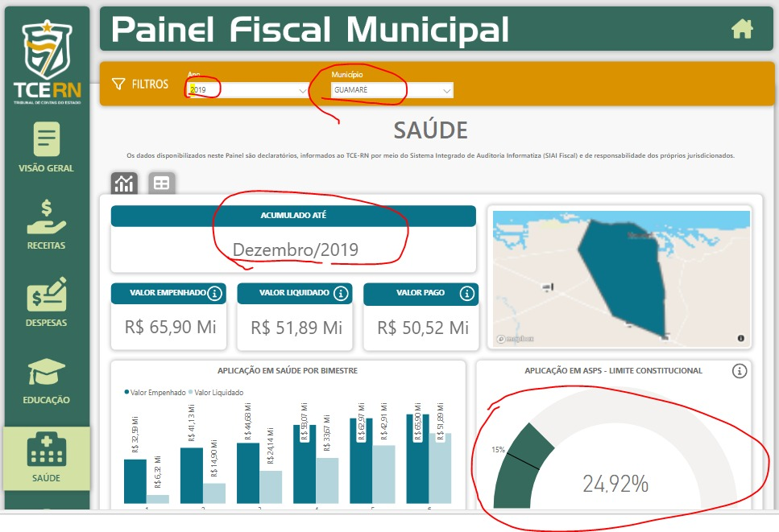Screen dimensions: 779x532
Task: Show info for Valor Liquidado
Action: (x=341, y=293)
